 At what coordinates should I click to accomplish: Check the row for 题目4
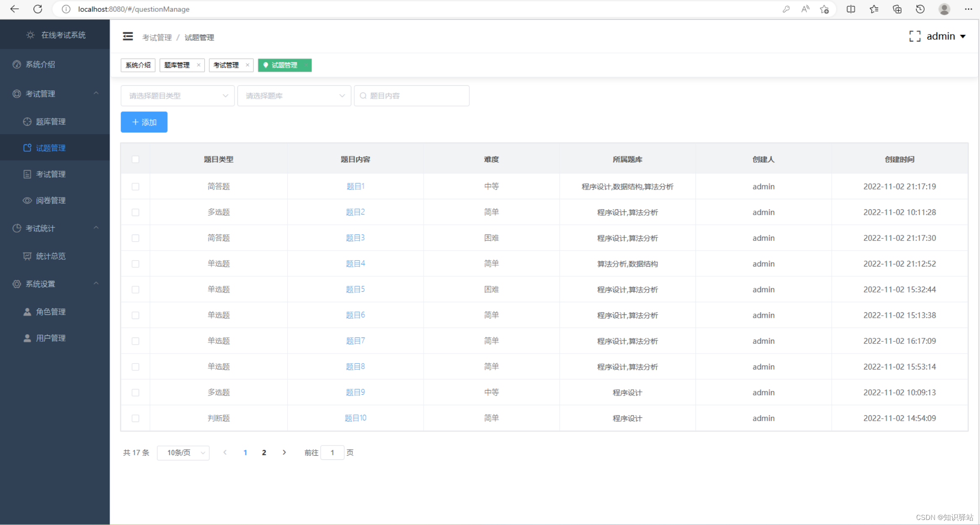pyautogui.click(x=135, y=264)
